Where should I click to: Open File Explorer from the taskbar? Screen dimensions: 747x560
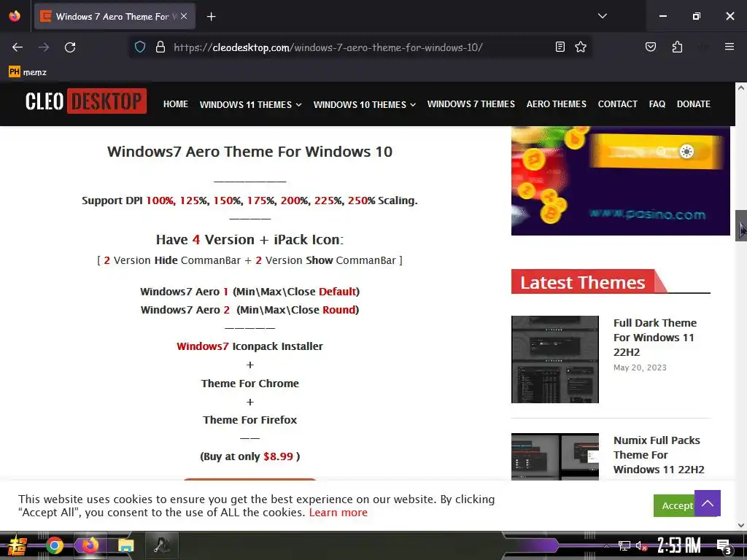point(126,545)
